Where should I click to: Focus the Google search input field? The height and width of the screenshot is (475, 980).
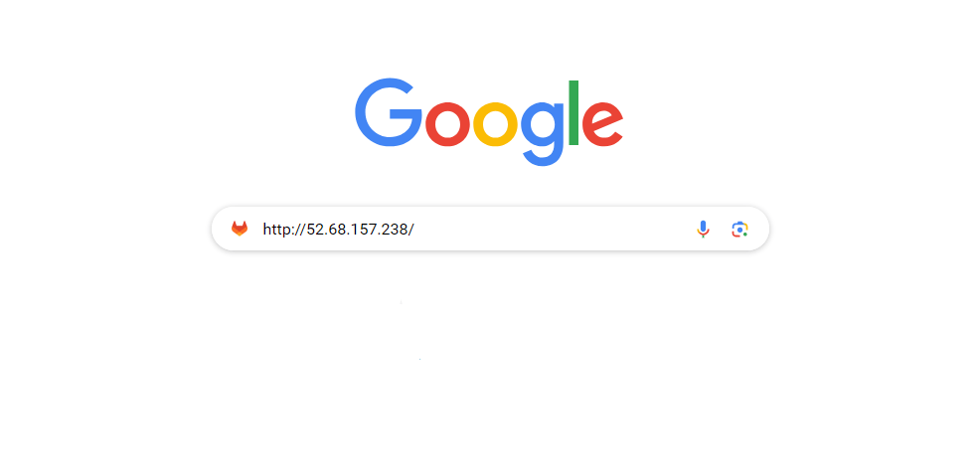tap(490, 229)
